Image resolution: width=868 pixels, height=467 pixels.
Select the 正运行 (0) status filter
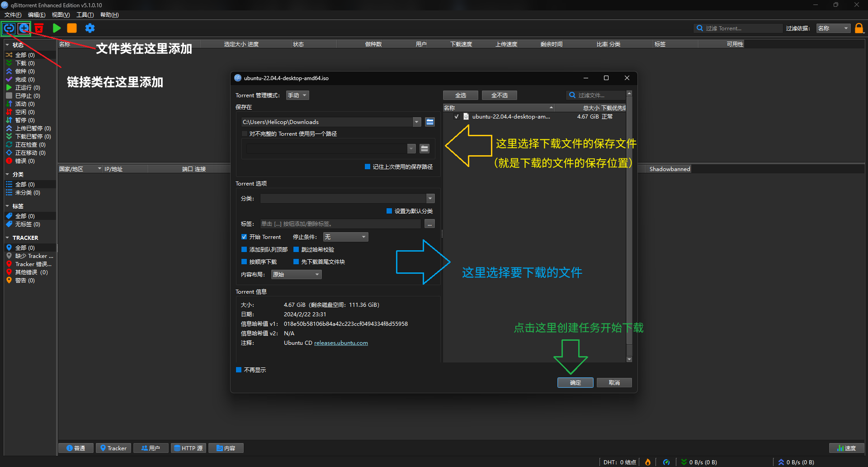[30, 87]
